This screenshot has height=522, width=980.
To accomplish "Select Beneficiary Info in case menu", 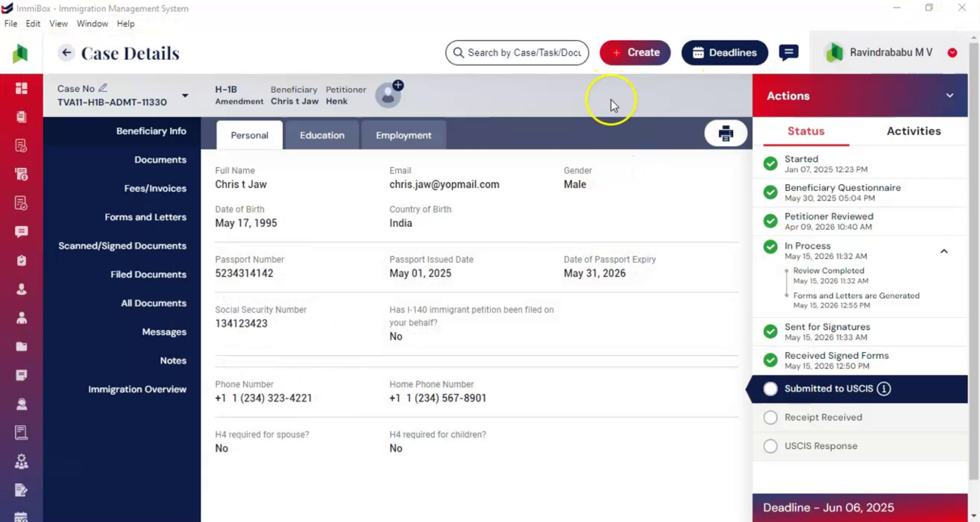I will click(151, 131).
